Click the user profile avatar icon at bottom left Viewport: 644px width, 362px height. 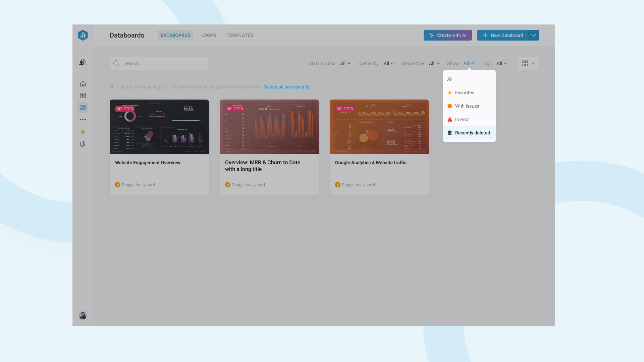click(83, 315)
